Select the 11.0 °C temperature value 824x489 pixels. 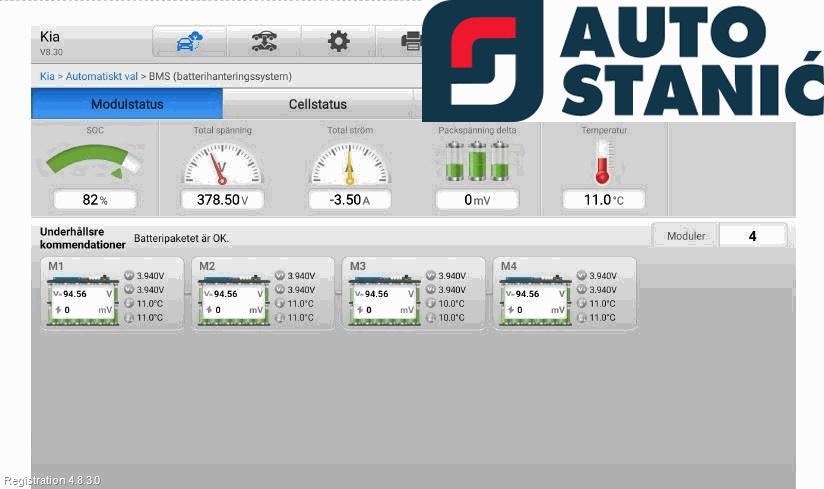tap(604, 200)
